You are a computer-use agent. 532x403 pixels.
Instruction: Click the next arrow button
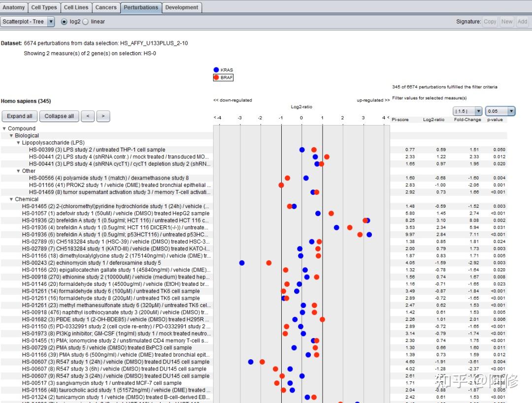click(x=103, y=116)
